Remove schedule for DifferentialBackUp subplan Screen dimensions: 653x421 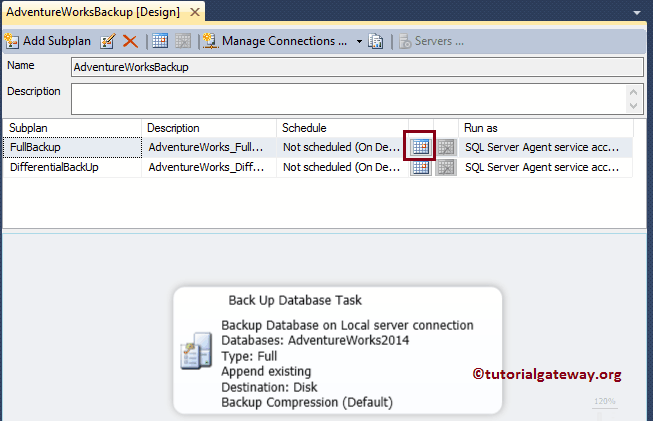[445, 168]
